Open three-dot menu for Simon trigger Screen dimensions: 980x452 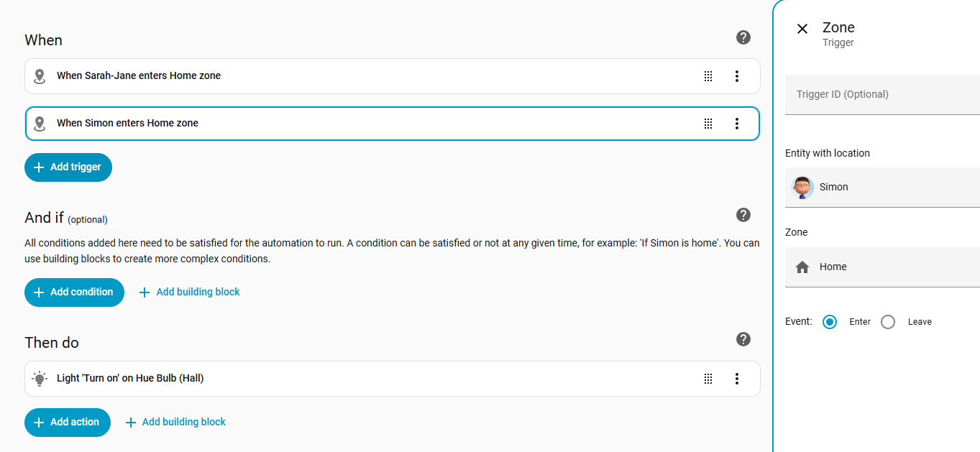(736, 124)
